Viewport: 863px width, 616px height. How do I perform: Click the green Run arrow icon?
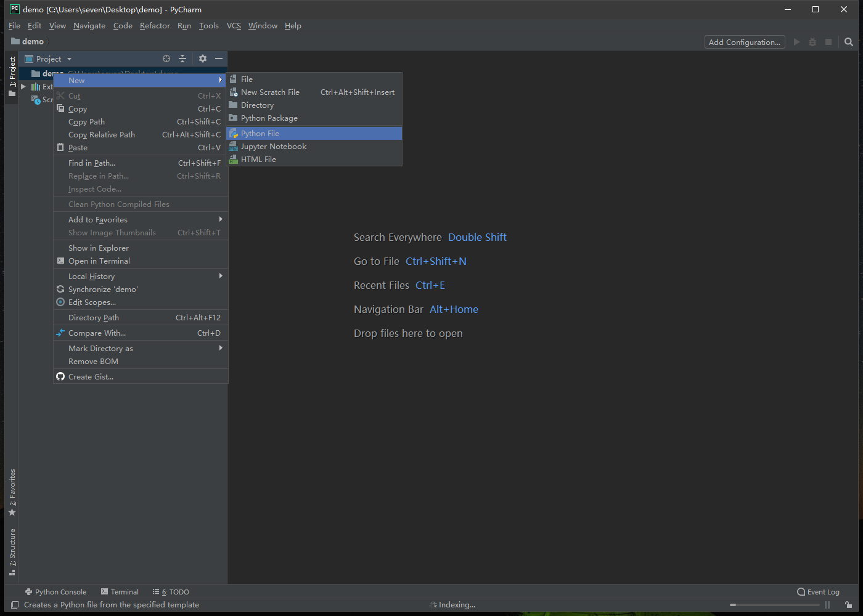(796, 42)
